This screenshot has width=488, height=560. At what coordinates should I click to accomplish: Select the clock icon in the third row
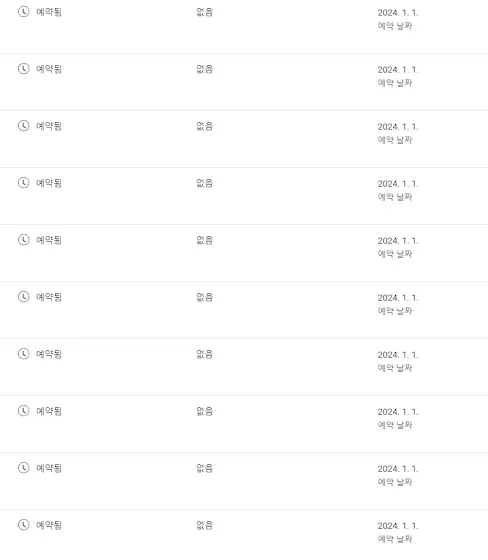[24, 126]
